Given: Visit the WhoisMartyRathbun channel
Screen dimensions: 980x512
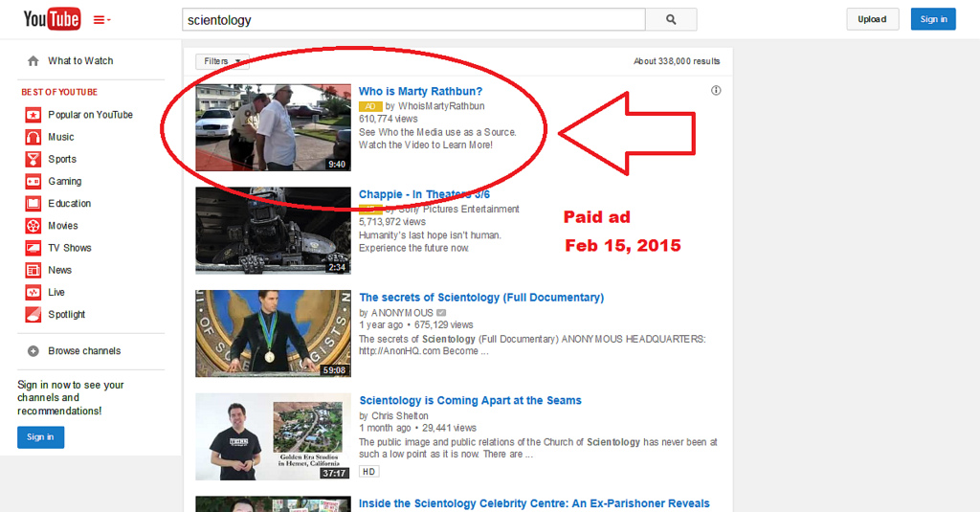Looking at the screenshot, I should pos(441,106).
